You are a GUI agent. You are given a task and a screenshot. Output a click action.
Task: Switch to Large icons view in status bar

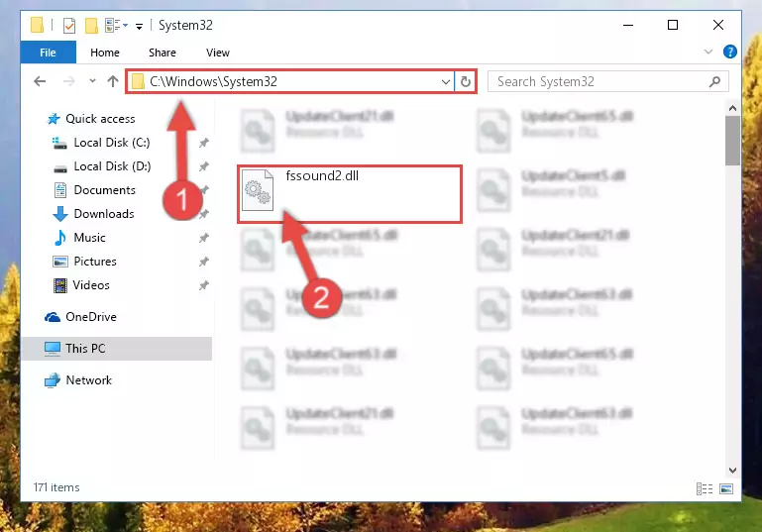tap(726, 488)
